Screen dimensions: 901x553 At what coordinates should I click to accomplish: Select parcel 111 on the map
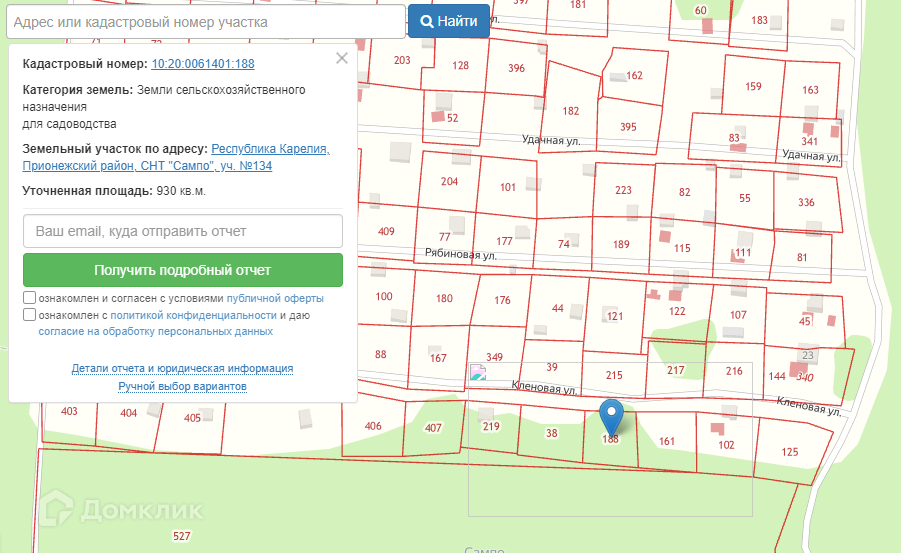tap(743, 252)
